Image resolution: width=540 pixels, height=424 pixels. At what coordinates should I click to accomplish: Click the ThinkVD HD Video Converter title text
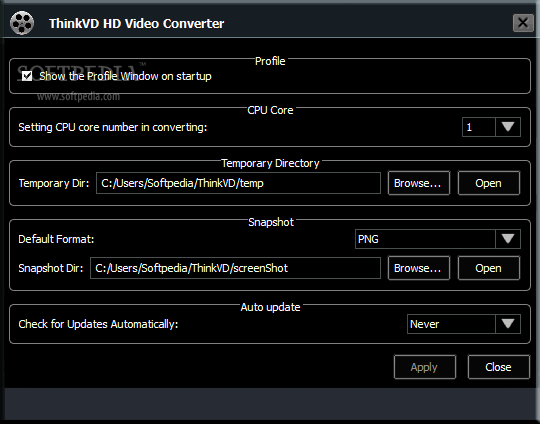136,23
